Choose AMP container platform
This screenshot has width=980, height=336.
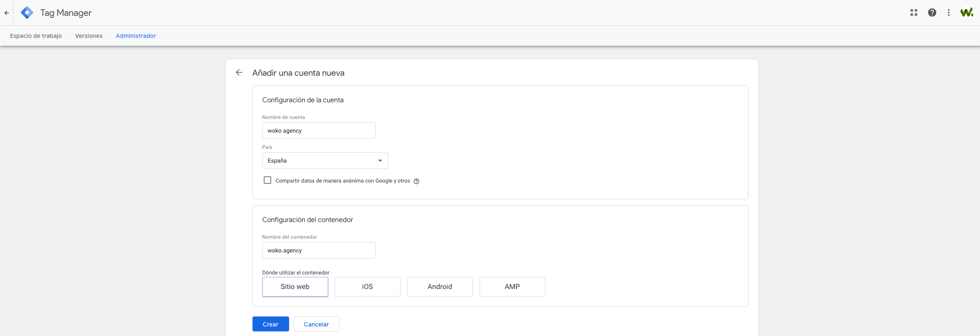[x=512, y=287]
